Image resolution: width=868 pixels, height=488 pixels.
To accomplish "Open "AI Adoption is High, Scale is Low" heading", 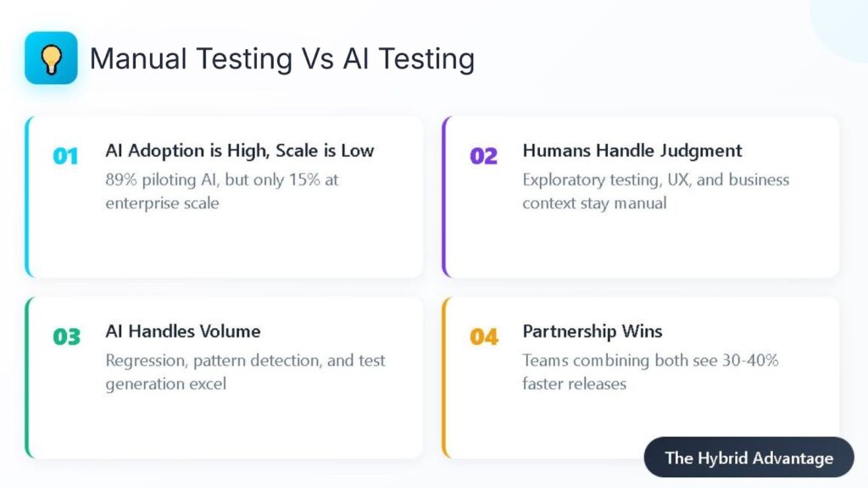I will click(239, 151).
